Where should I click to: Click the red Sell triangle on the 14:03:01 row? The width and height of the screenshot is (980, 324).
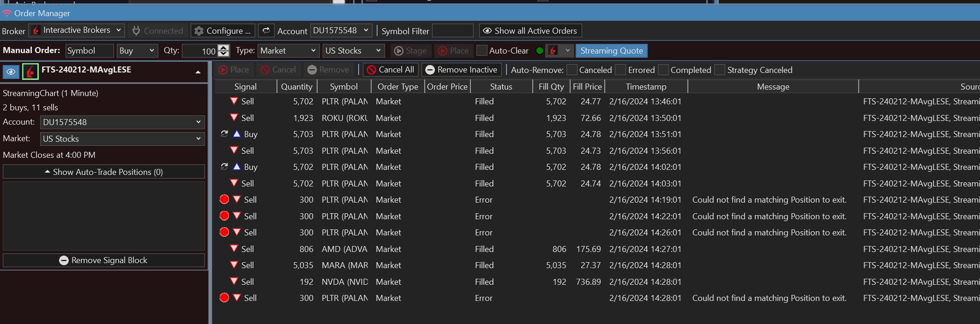point(234,183)
